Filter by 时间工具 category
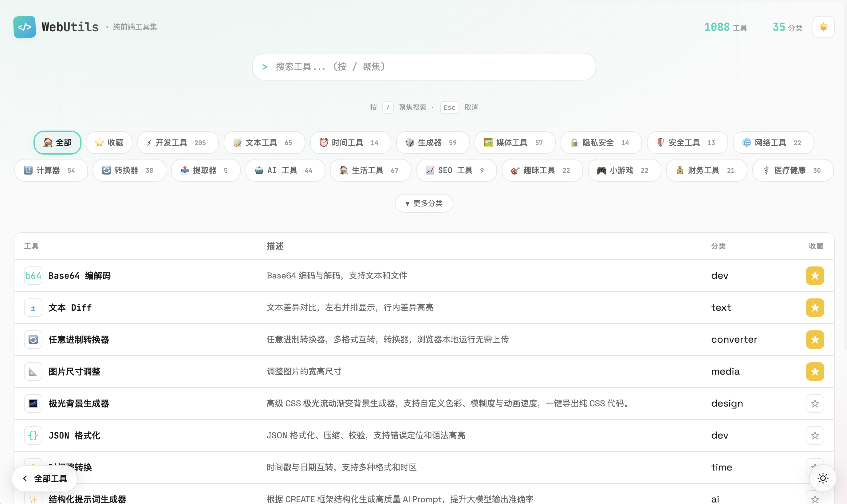847x504 pixels. point(350,143)
